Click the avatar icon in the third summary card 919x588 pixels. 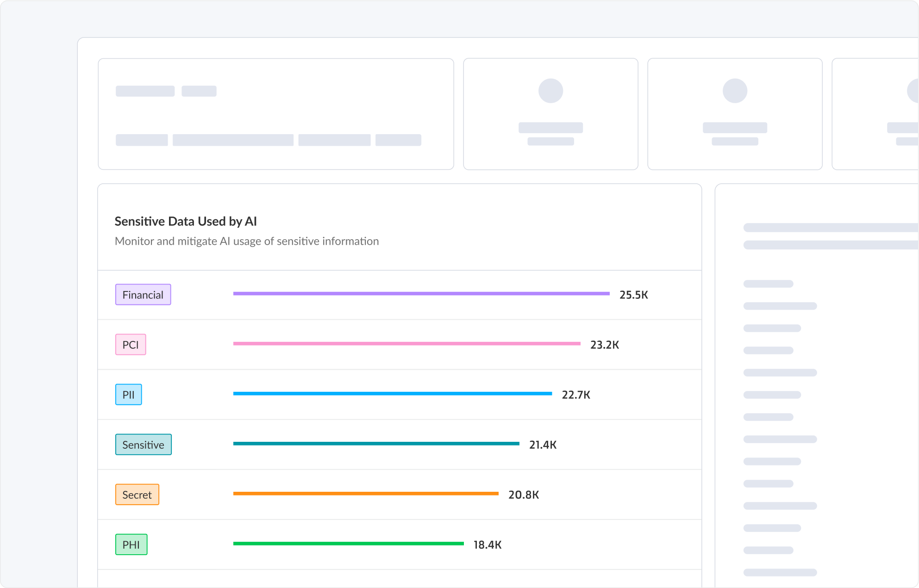point(735,91)
